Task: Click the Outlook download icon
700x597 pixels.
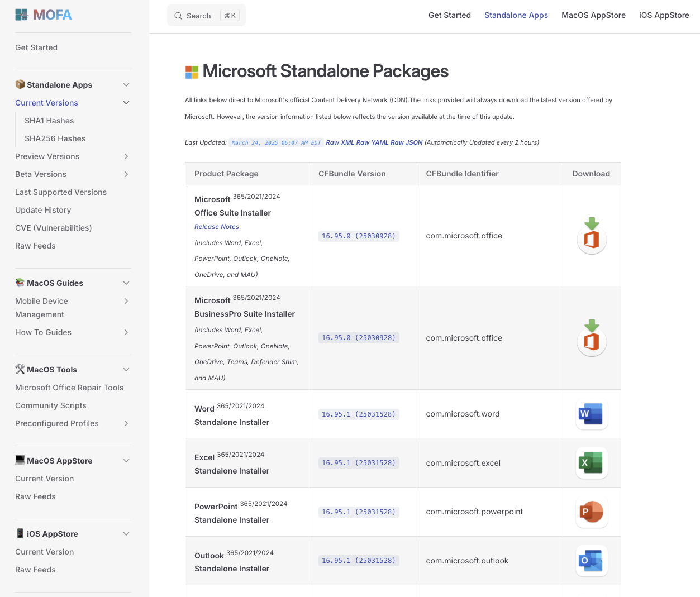Action: 592,561
